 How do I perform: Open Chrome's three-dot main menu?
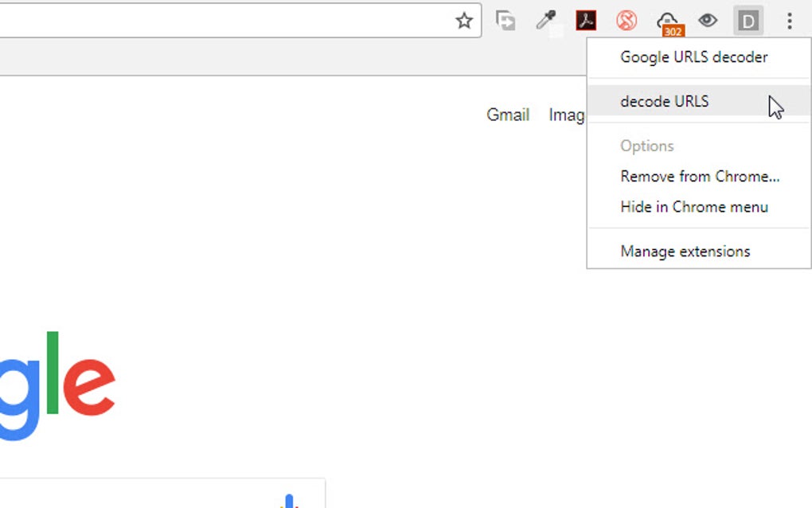click(789, 21)
